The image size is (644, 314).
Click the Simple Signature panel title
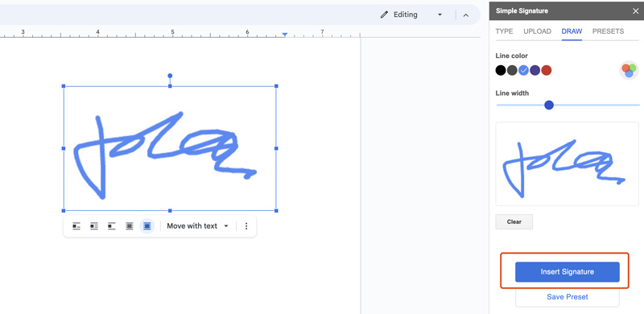point(522,11)
